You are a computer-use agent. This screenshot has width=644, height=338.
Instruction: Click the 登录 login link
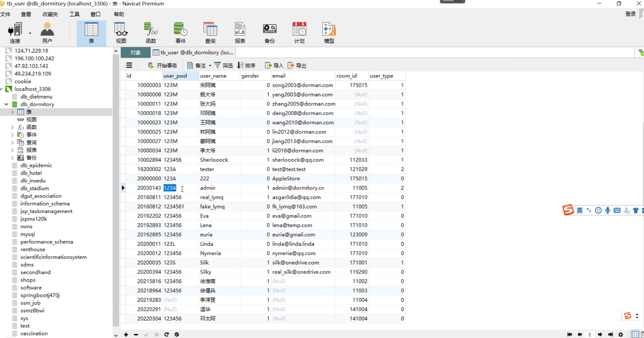[630, 14]
